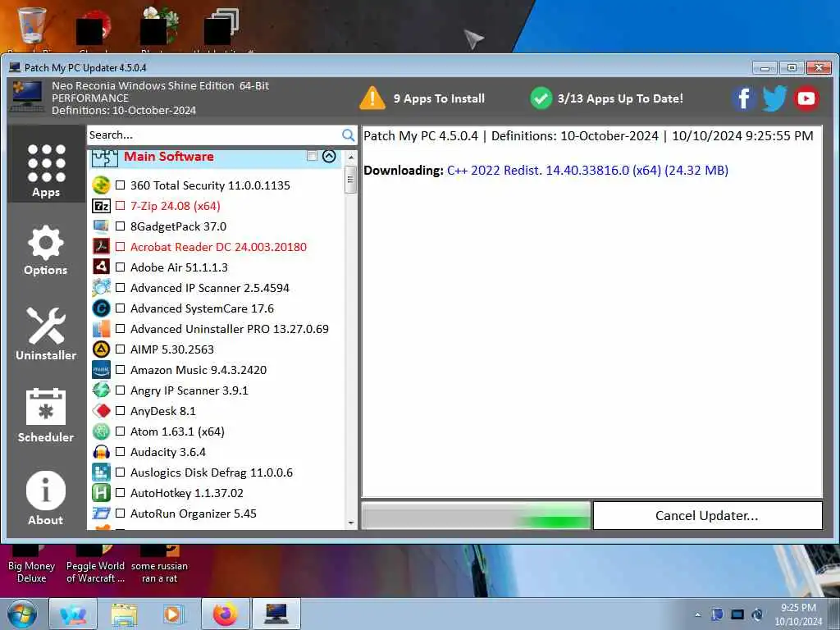840x630 pixels.
Task: Click the Main Software heading
Action: click(x=169, y=157)
